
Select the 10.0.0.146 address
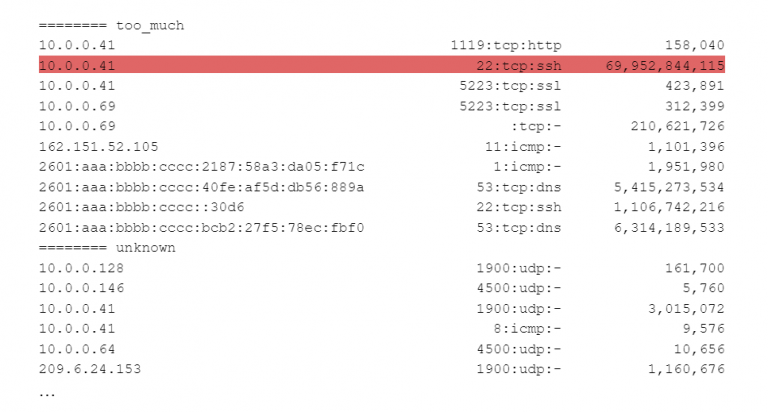click(81, 288)
